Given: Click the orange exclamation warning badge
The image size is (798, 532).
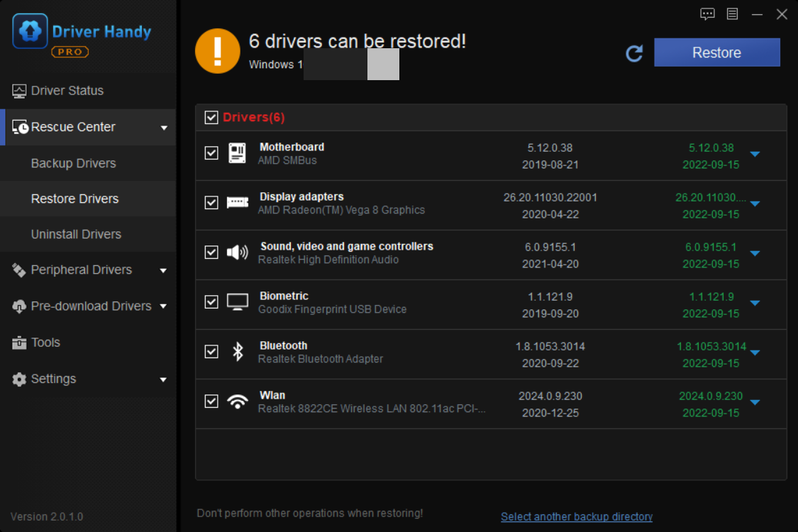Looking at the screenshot, I should [x=217, y=50].
